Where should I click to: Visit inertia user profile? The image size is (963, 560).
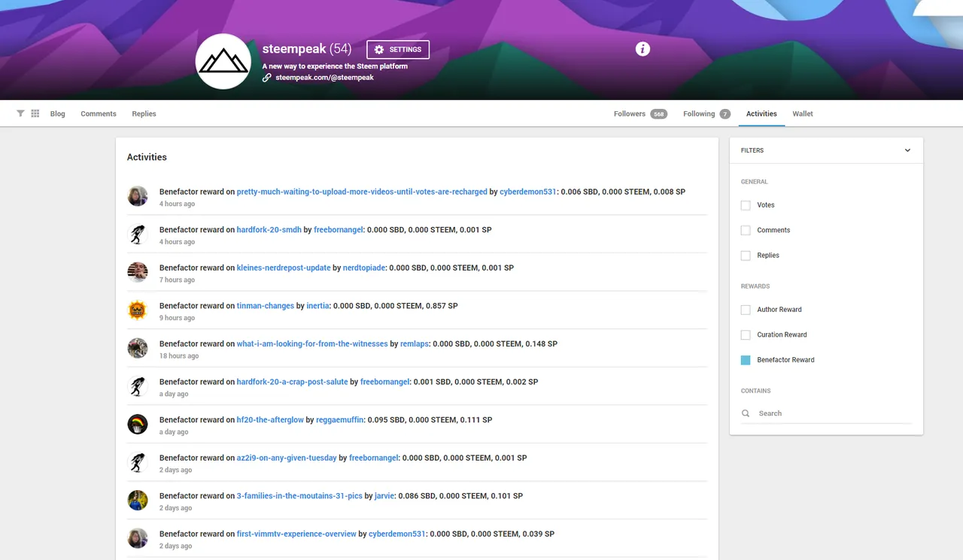point(317,306)
